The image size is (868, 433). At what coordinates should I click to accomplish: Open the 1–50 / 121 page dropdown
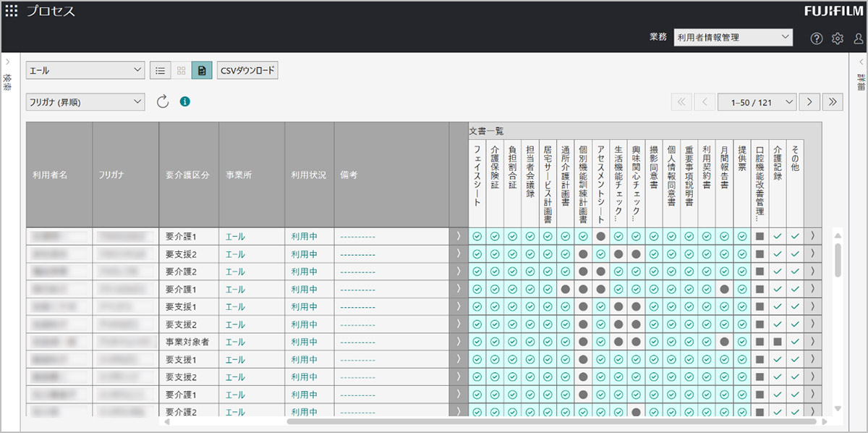(x=757, y=102)
